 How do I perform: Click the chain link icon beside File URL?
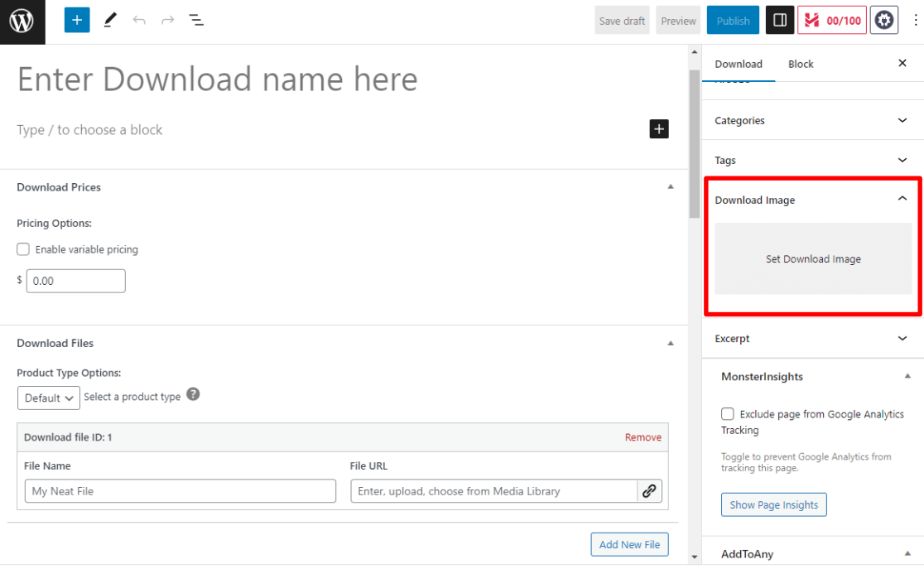[650, 490]
